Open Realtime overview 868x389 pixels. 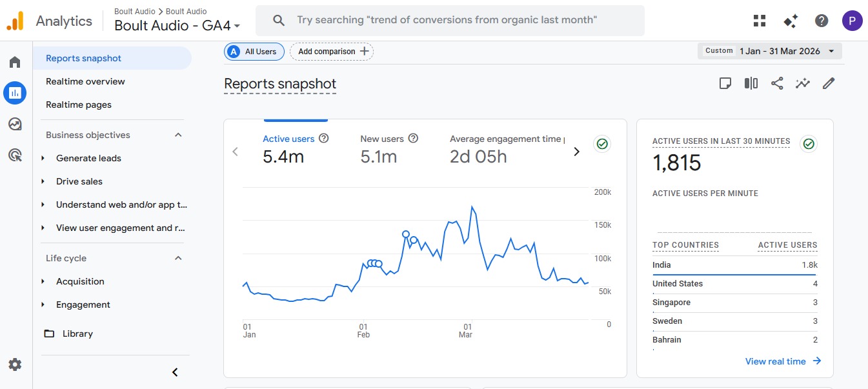tap(85, 81)
